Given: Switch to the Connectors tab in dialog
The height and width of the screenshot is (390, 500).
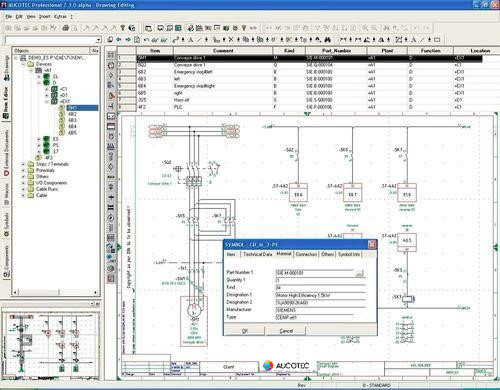Looking at the screenshot, I should (306, 254).
